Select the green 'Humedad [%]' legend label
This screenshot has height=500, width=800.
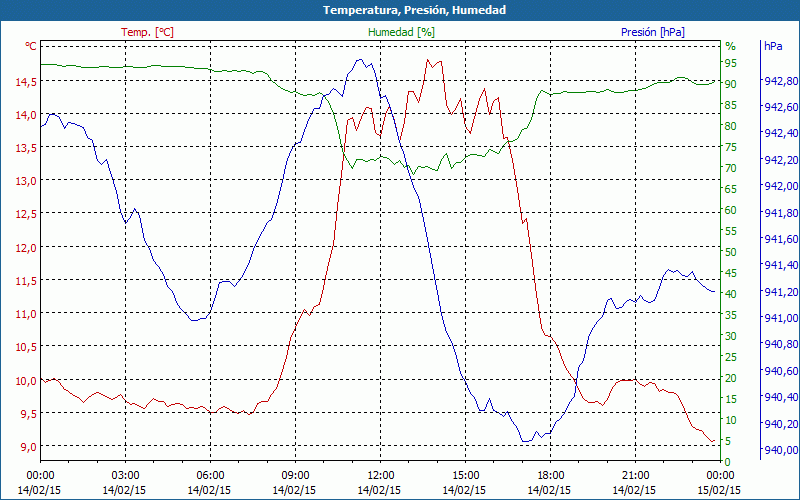(x=401, y=32)
